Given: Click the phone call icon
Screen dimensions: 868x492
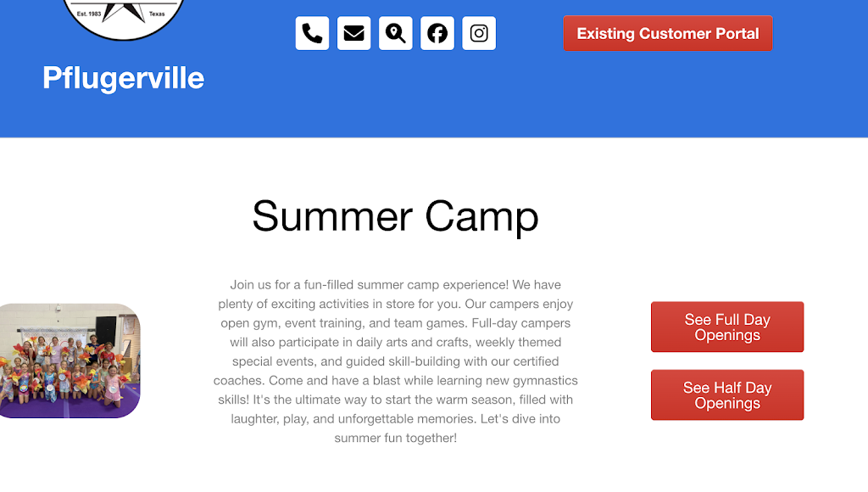Looking at the screenshot, I should click(312, 33).
